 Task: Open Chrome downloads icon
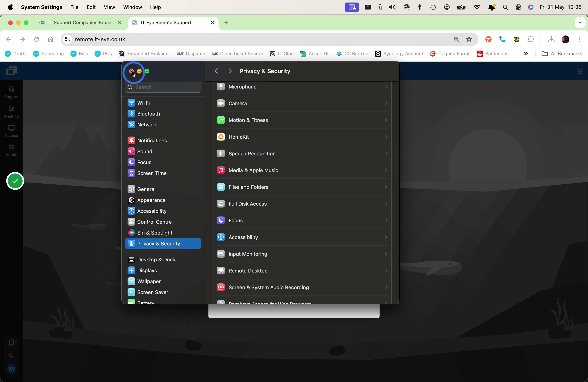tap(551, 39)
